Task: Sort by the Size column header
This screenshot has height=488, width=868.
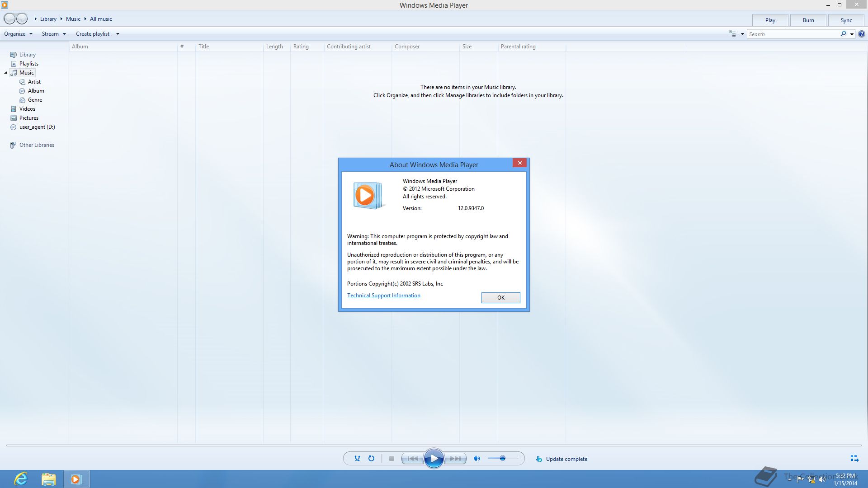Action: point(479,47)
